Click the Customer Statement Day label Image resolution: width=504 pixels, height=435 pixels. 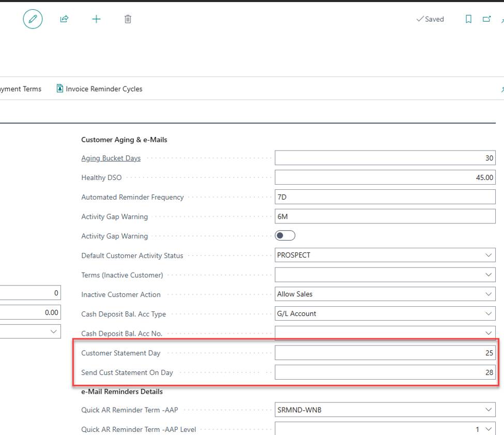coord(121,353)
